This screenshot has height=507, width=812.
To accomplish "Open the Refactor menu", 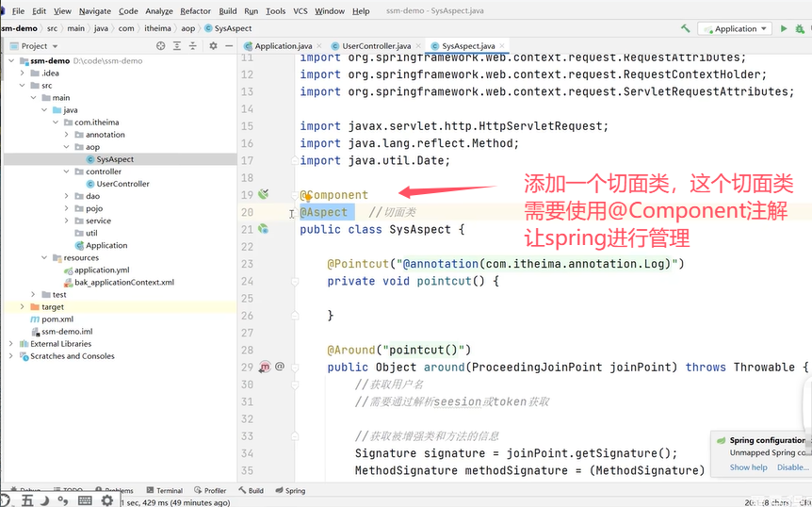I will [x=195, y=11].
